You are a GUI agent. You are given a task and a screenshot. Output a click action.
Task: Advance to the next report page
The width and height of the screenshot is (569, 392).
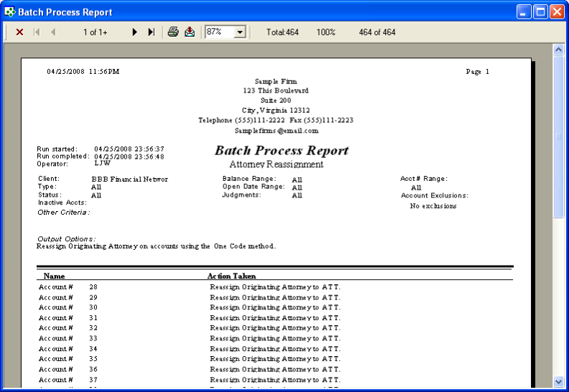(x=134, y=32)
